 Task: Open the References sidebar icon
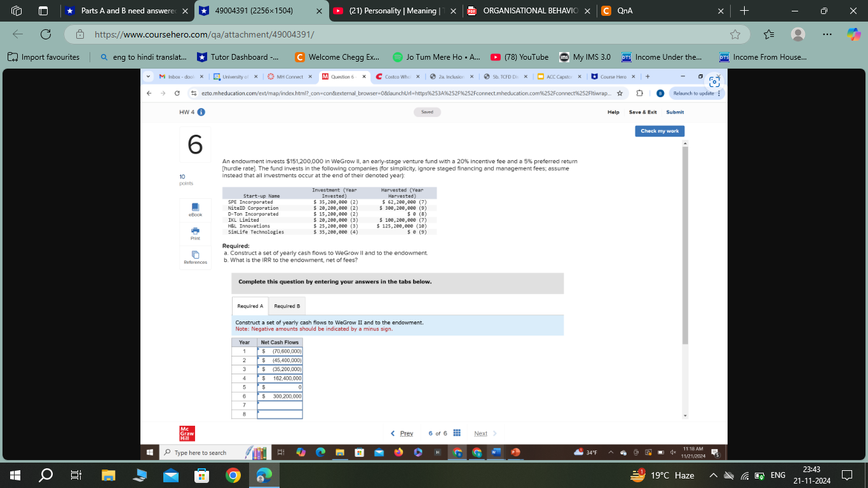click(195, 257)
